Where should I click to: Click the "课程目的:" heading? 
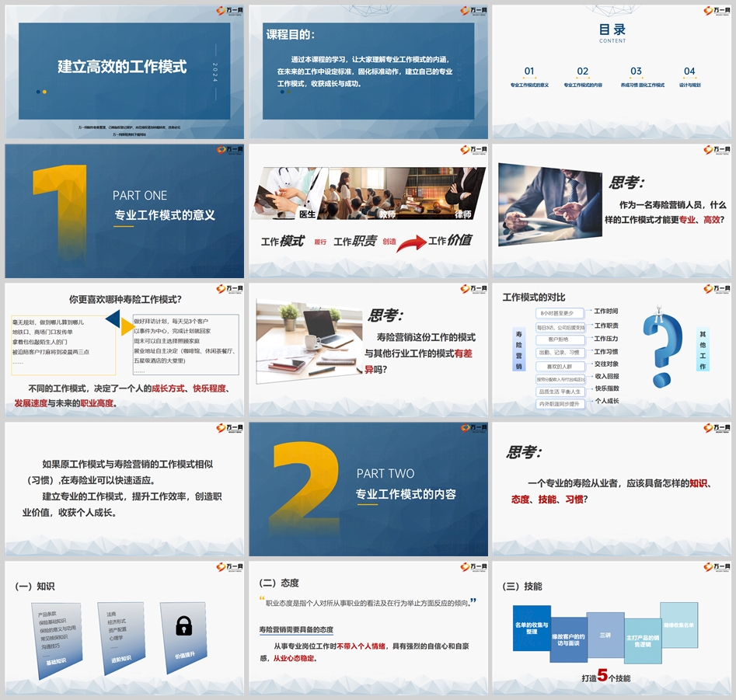291,35
